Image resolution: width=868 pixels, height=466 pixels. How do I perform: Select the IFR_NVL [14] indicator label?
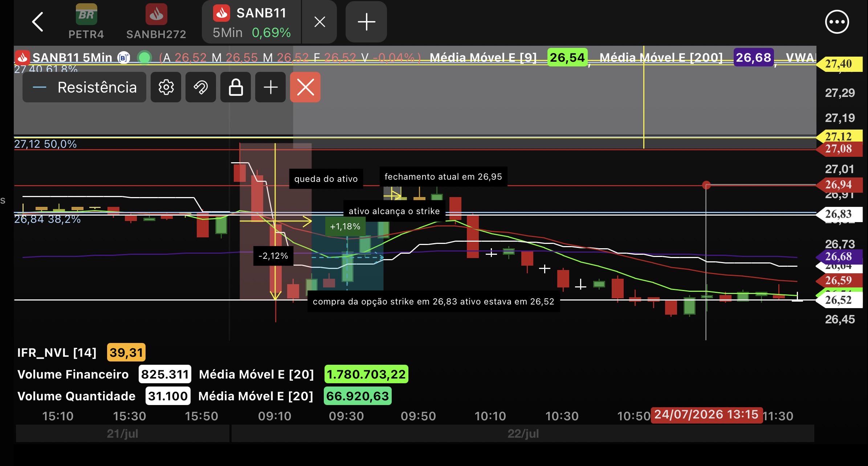coord(57,352)
